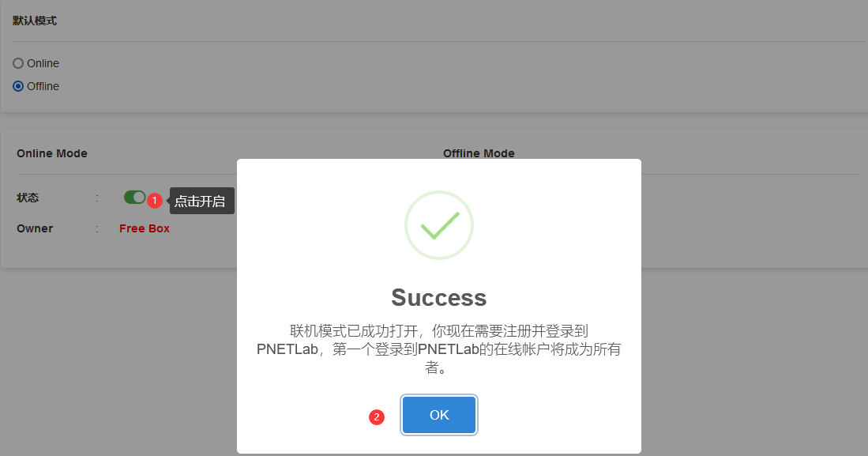Click the 联机模式已成功打开 message text

click(x=439, y=349)
